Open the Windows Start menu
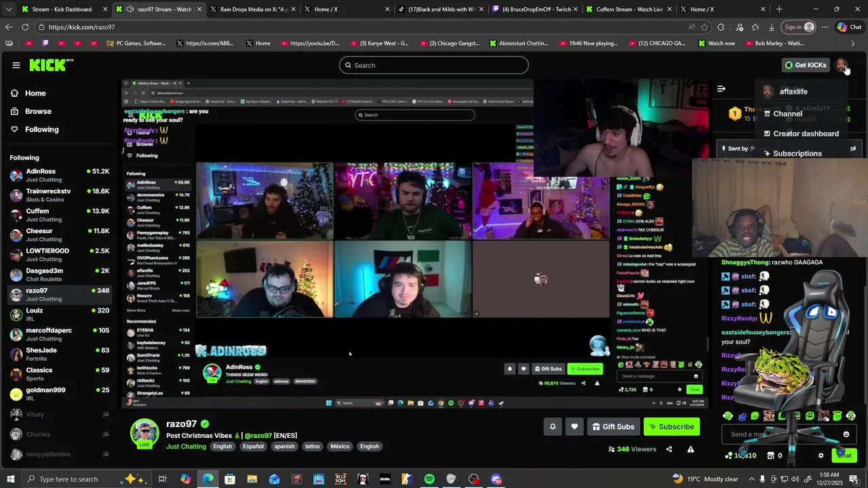 point(11,479)
